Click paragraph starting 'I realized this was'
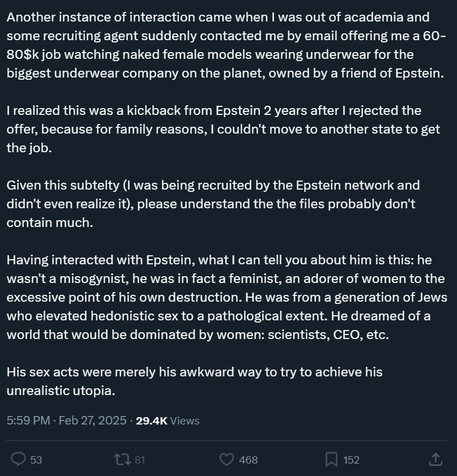 point(223,129)
